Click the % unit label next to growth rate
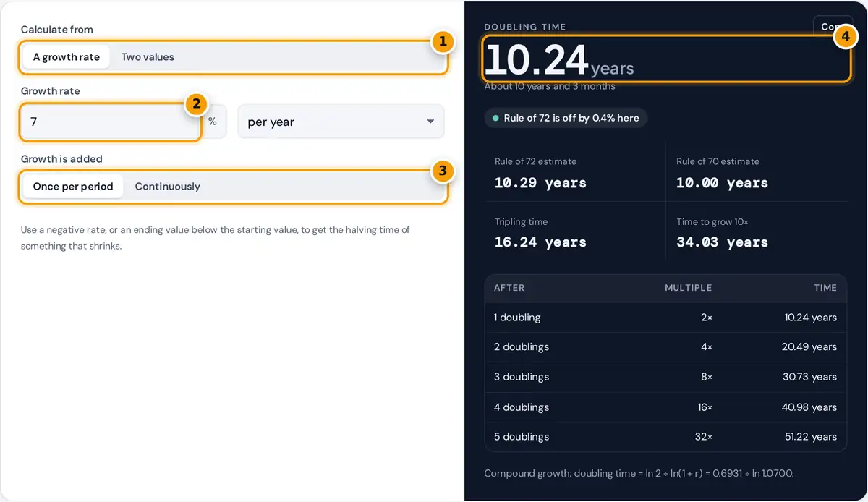 (213, 122)
